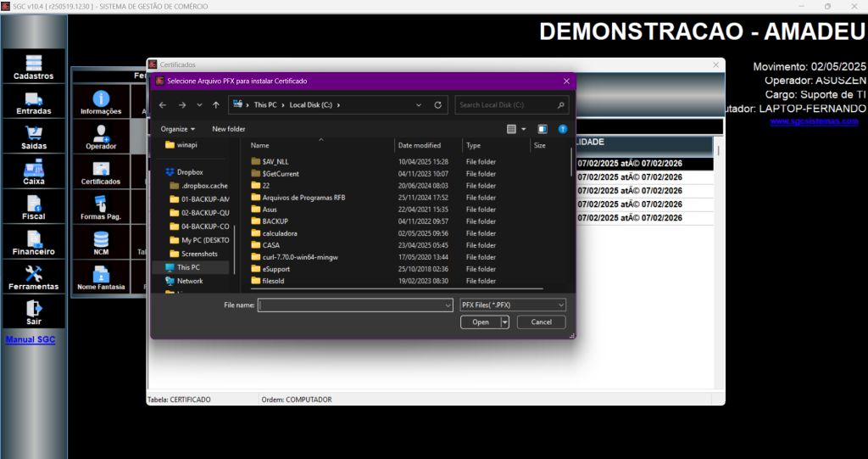
Task: Open the Organize menu dropdown
Action: coord(178,129)
